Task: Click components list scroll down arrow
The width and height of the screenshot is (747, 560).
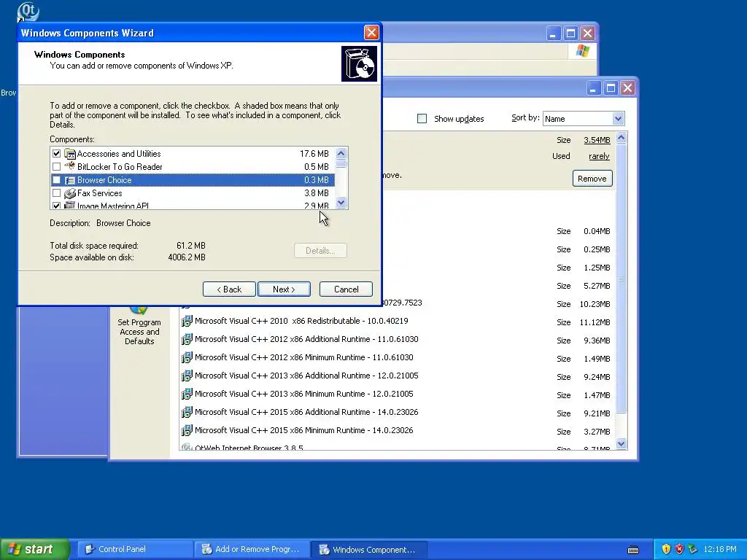Action: tap(341, 203)
